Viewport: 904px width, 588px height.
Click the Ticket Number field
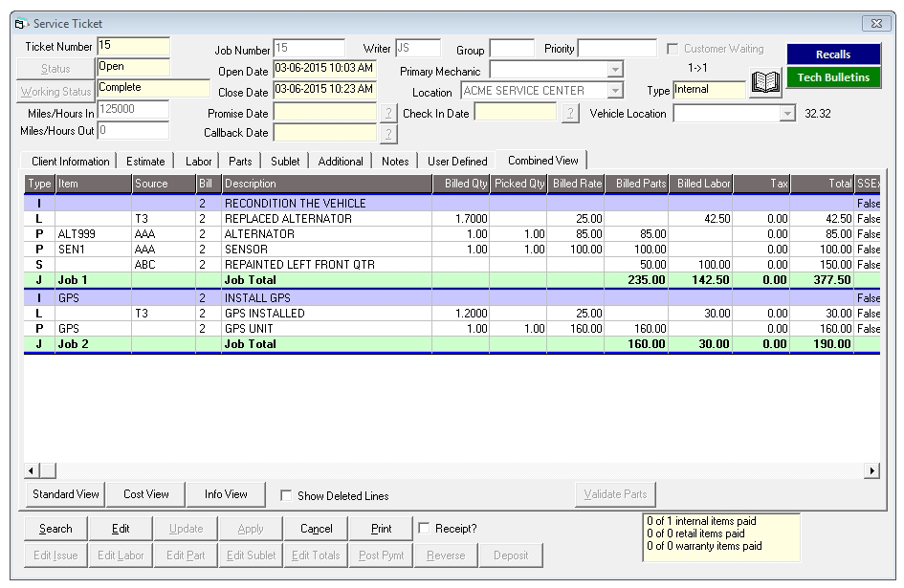(x=133, y=46)
